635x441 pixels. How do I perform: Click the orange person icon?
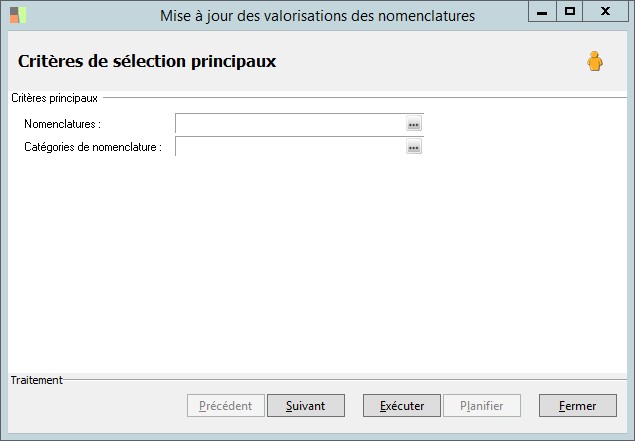tap(595, 62)
